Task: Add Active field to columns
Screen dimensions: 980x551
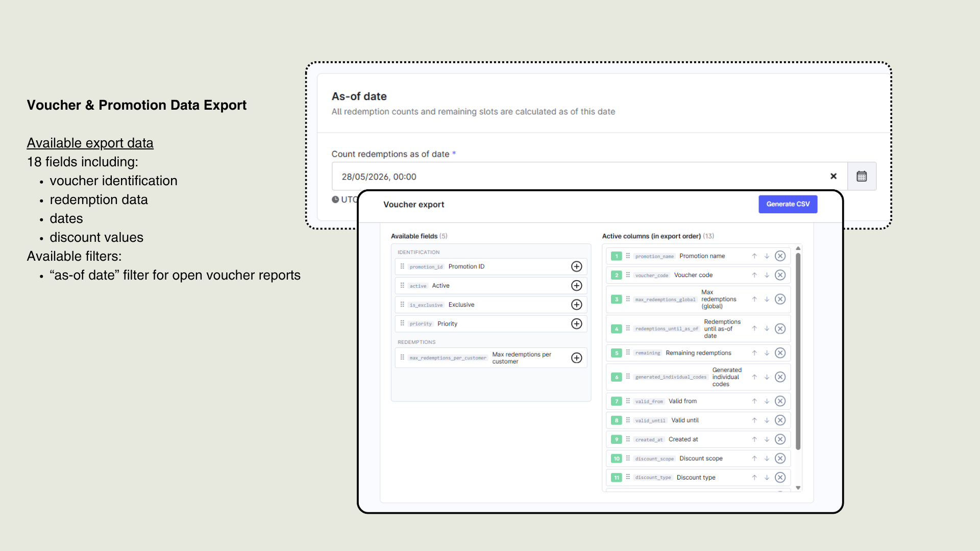Action: coord(576,286)
